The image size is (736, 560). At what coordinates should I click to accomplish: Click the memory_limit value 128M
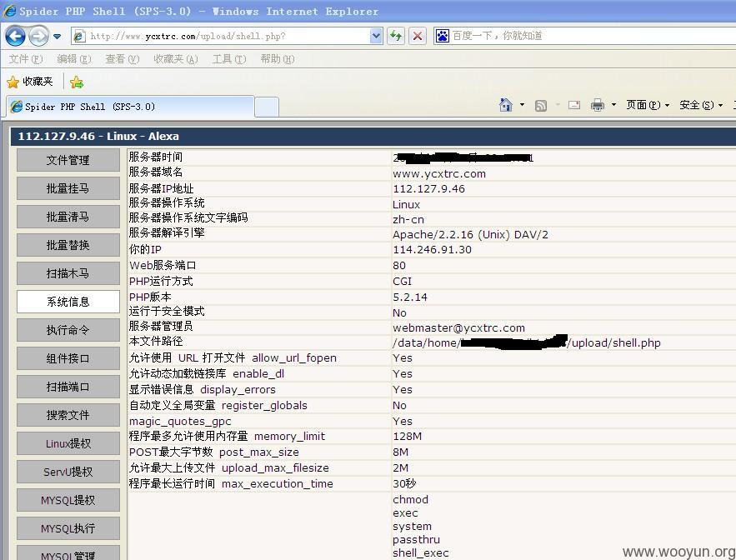(x=407, y=436)
